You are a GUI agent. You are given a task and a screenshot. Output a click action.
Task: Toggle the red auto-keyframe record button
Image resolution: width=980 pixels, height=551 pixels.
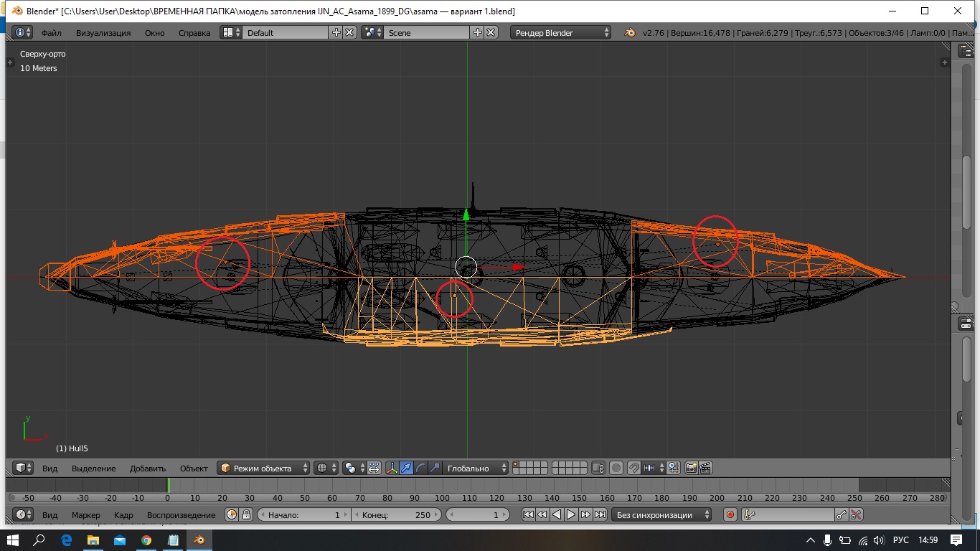pyautogui.click(x=730, y=514)
